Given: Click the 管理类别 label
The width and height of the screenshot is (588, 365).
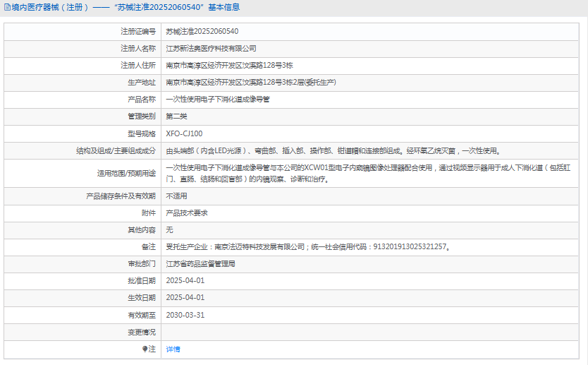Looking at the screenshot, I should point(142,116).
